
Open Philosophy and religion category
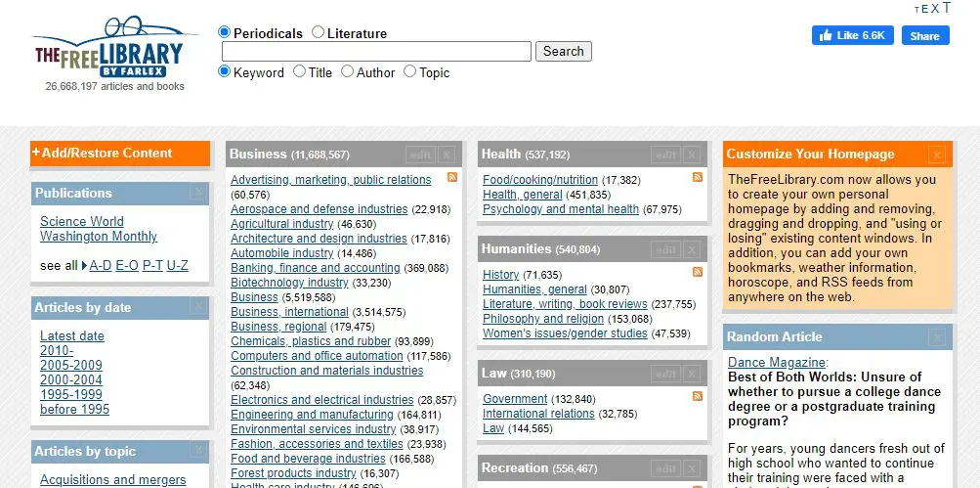pos(543,319)
